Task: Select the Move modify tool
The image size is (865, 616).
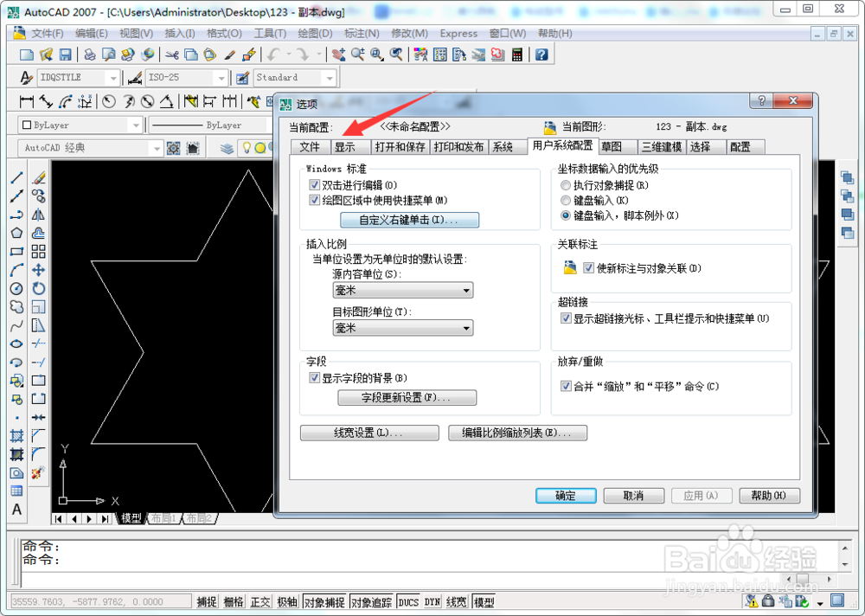Action: (x=39, y=270)
